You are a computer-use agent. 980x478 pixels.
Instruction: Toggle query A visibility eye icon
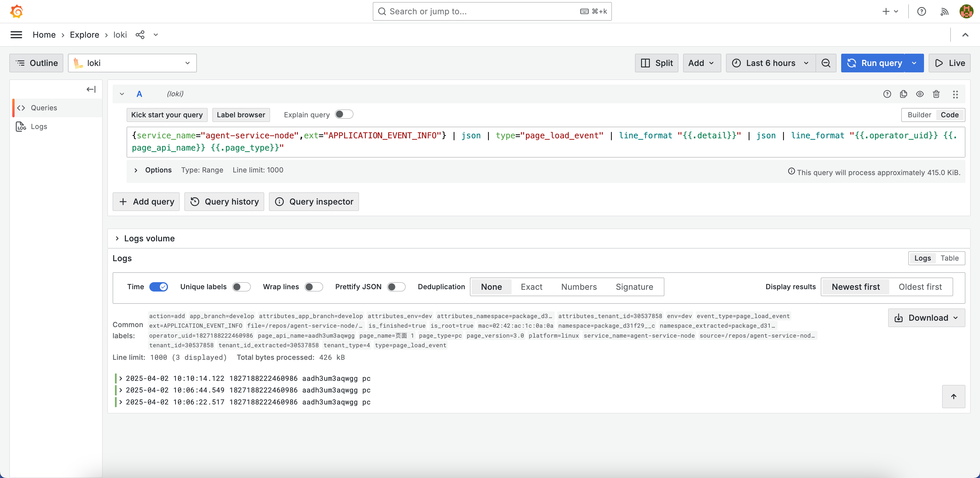point(920,94)
